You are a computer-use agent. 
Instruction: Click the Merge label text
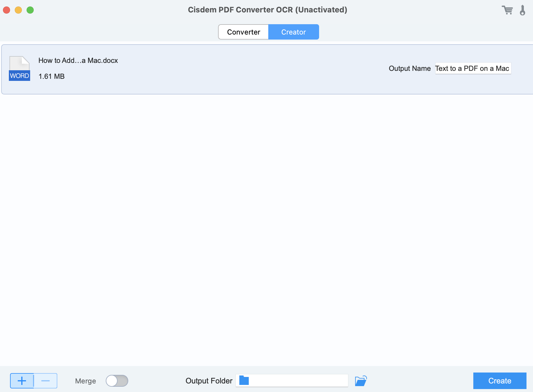(85, 381)
